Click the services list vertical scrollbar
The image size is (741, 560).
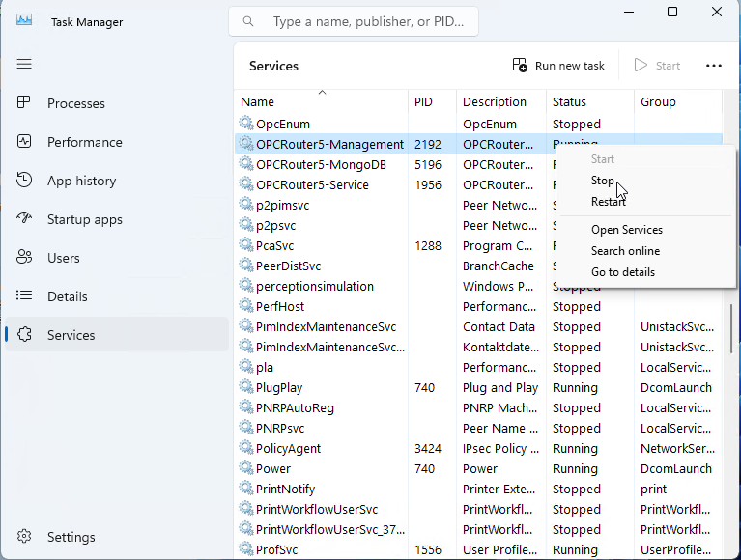click(x=732, y=328)
